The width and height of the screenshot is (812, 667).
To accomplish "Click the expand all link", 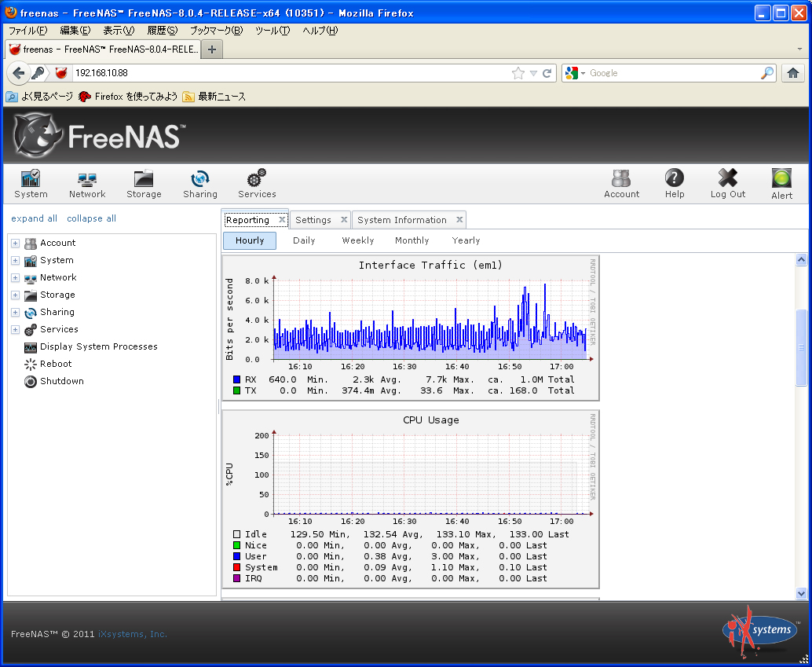I will coord(35,218).
